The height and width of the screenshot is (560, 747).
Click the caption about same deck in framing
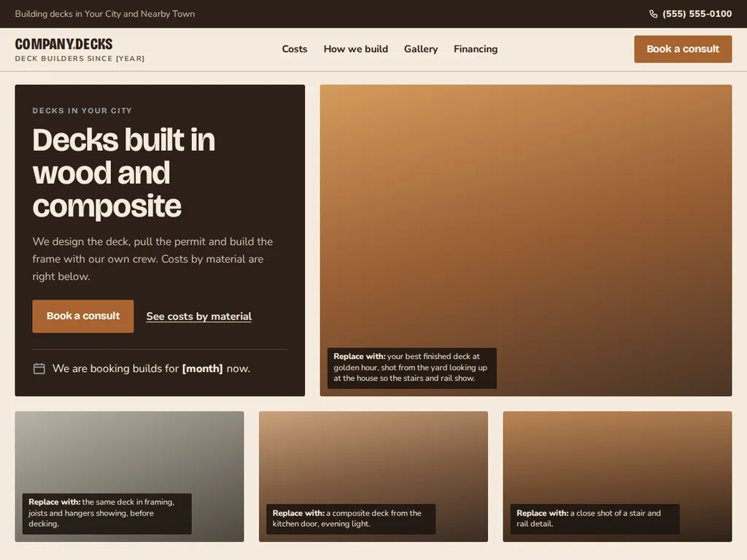point(107,513)
